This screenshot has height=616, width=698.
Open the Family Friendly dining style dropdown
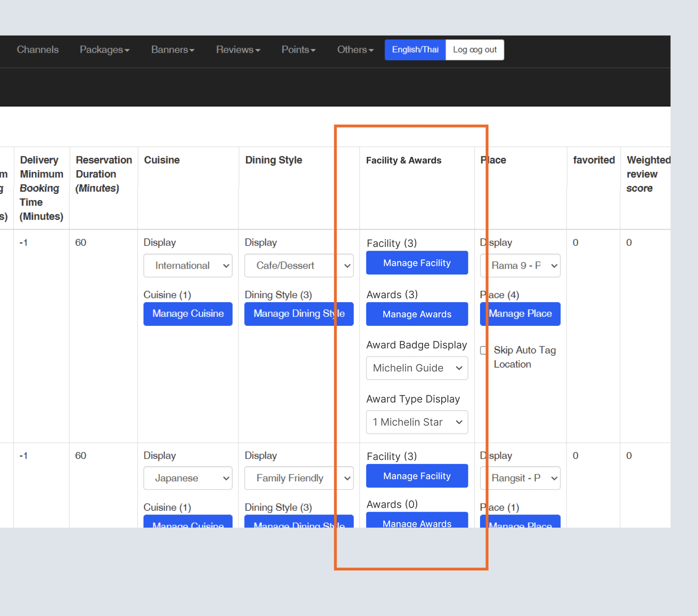pos(299,478)
